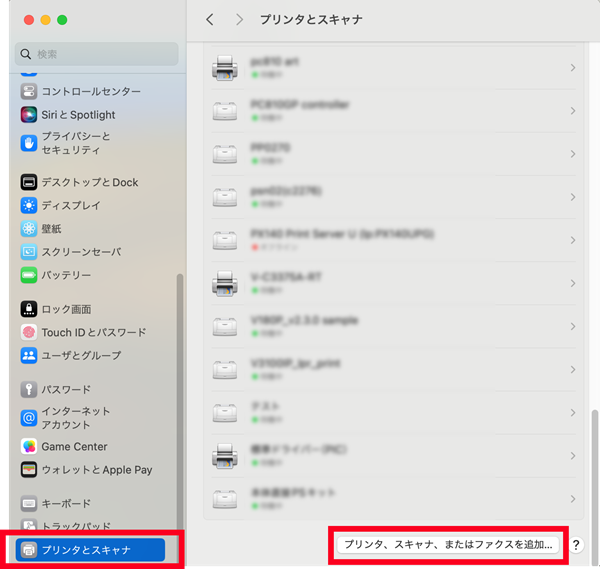Select the 壁紙 wallpaper icon
600x569 pixels.
coord(30,229)
